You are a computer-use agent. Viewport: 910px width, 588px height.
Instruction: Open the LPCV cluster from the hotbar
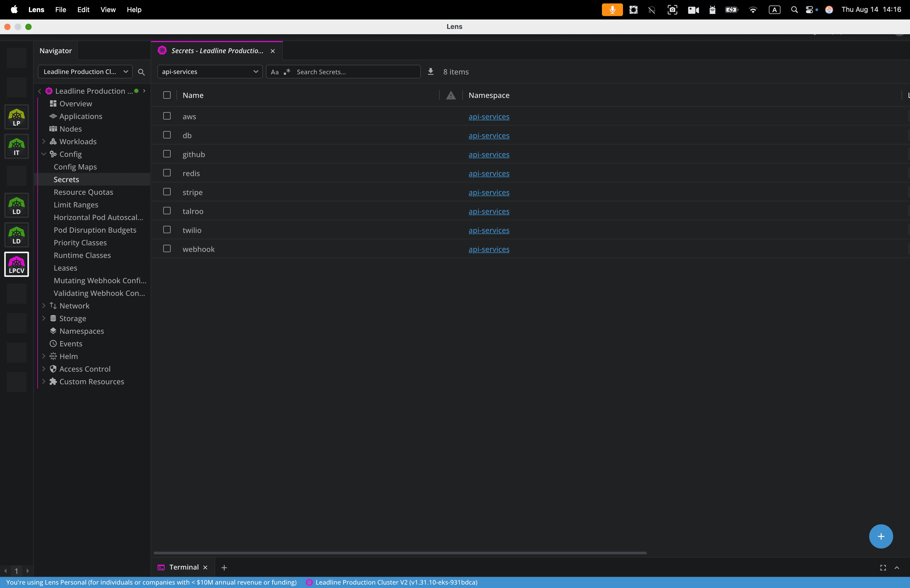click(16, 264)
